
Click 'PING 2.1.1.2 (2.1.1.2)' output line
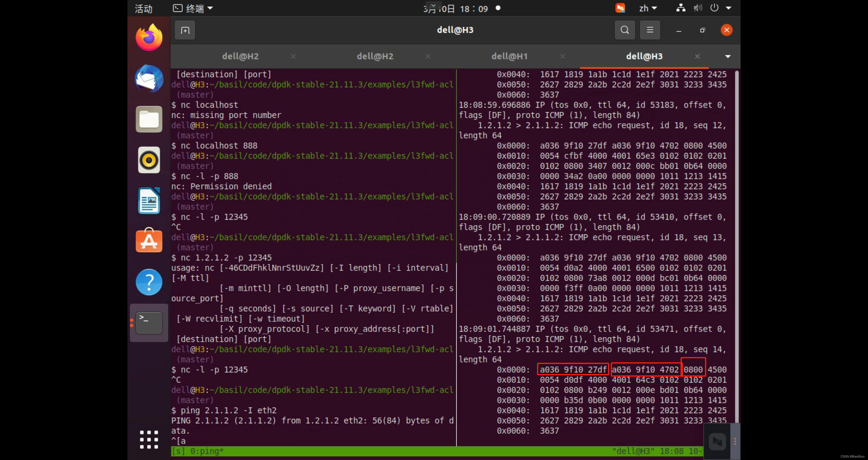312,421
